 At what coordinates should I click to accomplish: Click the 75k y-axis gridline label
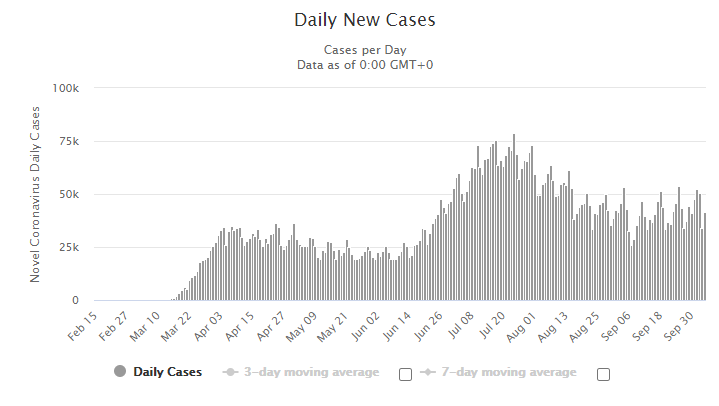(69, 141)
